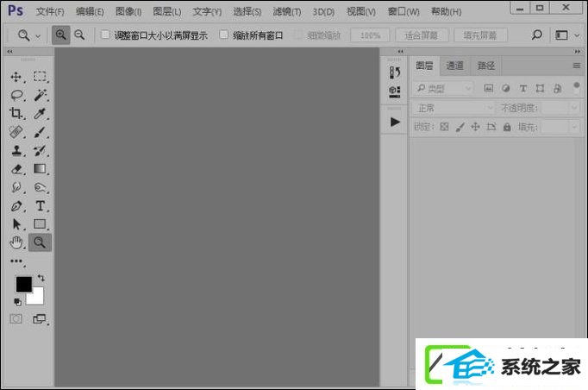Toggle filter for type layers
The height and width of the screenshot is (390, 588).
(x=522, y=88)
